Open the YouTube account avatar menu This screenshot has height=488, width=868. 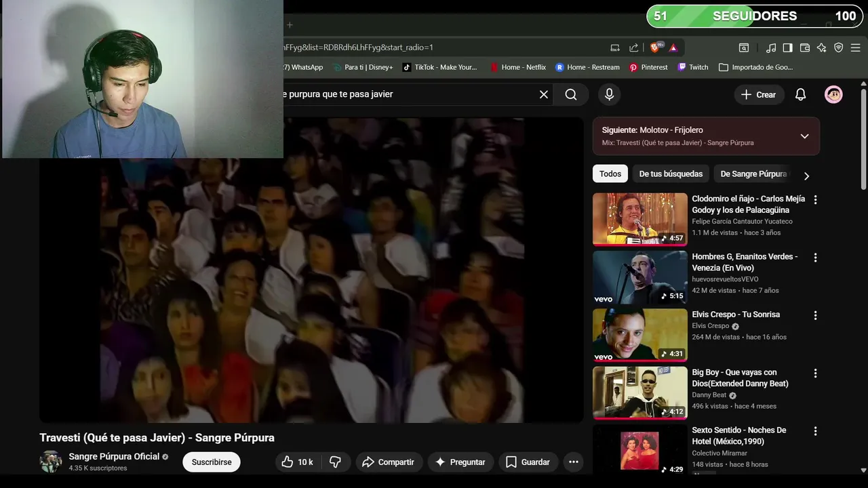(833, 94)
